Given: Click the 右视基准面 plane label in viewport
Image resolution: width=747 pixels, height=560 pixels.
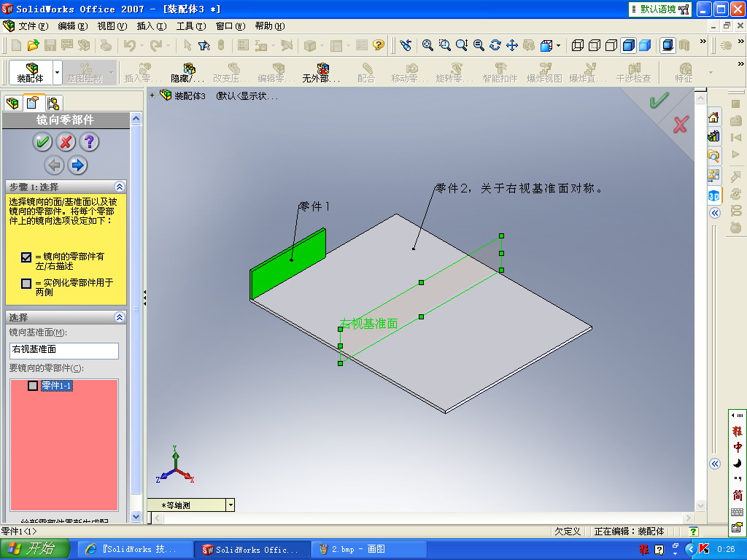Looking at the screenshot, I should (x=368, y=324).
